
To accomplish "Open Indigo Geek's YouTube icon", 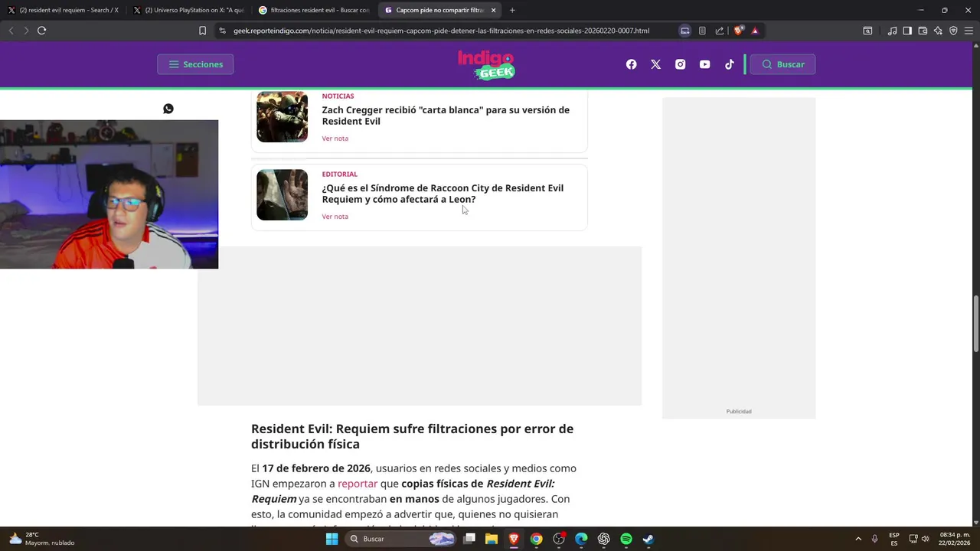I will pos(704,64).
